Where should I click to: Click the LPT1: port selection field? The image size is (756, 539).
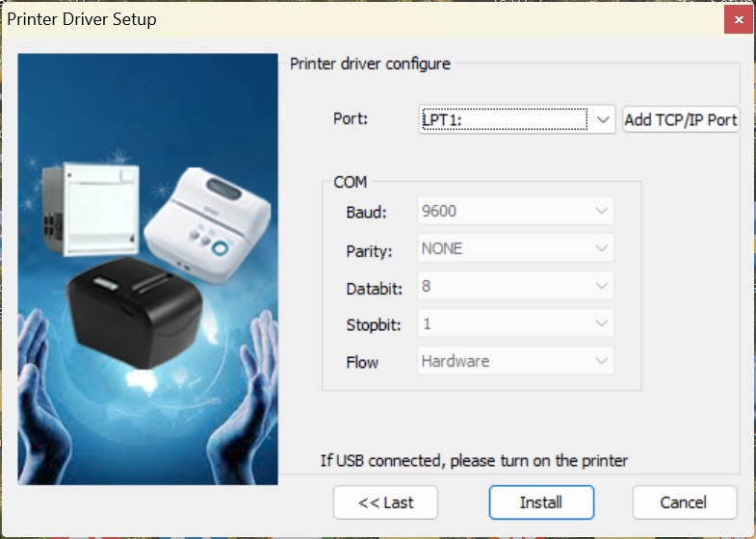pyautogui.click(x=504, y=119)
